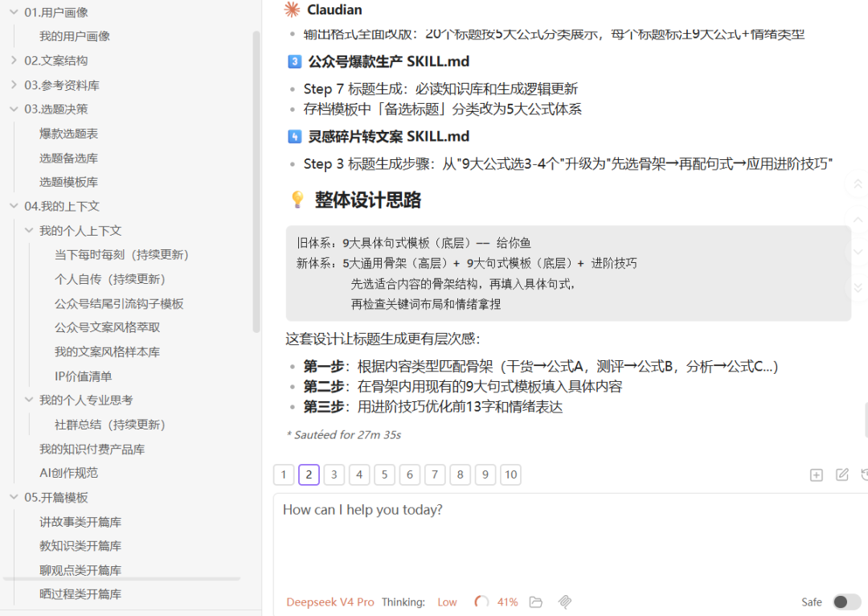Open the 我的用户画像 note

coord(75,36)
